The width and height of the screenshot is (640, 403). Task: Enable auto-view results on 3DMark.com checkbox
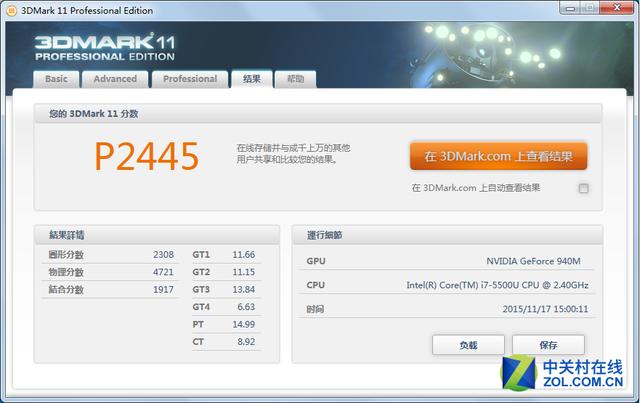[x=584, y=188]
